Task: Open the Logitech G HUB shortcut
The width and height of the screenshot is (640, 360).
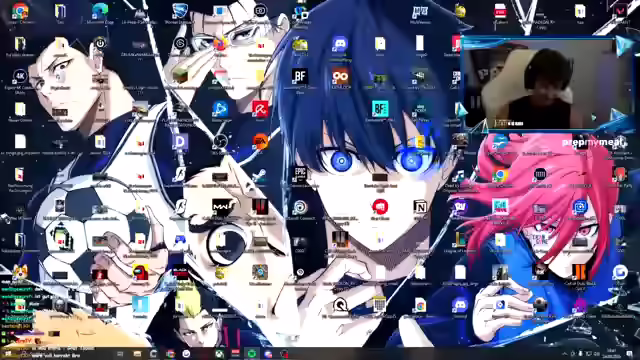Action: coord(180,43)
